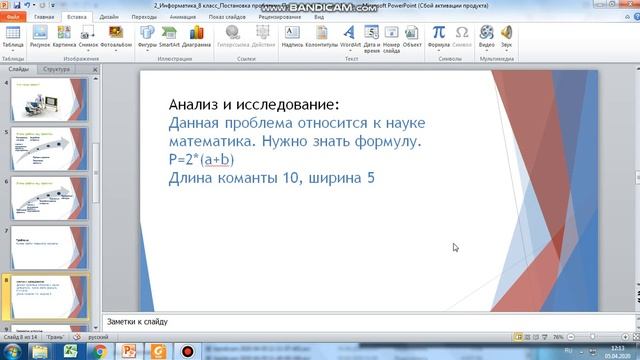Switch to the Дизайн ribbon tab

pyautogui.click(x=109, y=17)
